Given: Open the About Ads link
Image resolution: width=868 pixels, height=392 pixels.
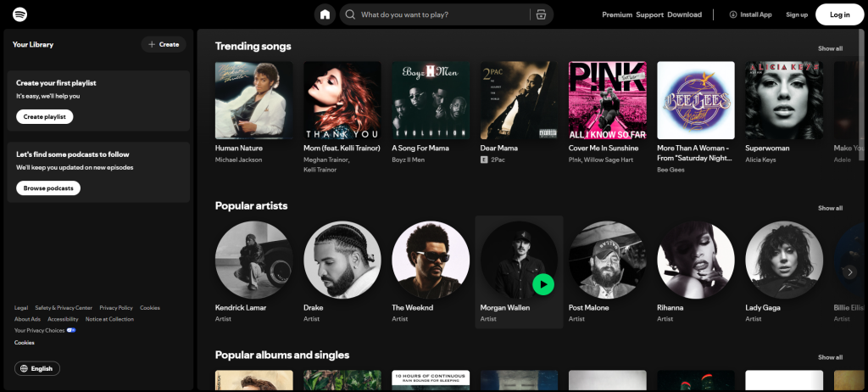Looking at the screenshot, I should (27, 319).
